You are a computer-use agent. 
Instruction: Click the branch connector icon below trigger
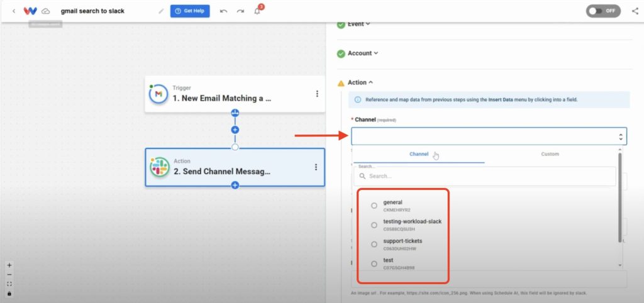click(235, 113)
